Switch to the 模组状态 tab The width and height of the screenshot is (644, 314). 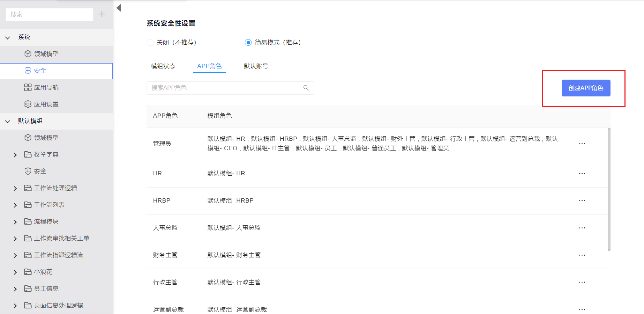163,66
